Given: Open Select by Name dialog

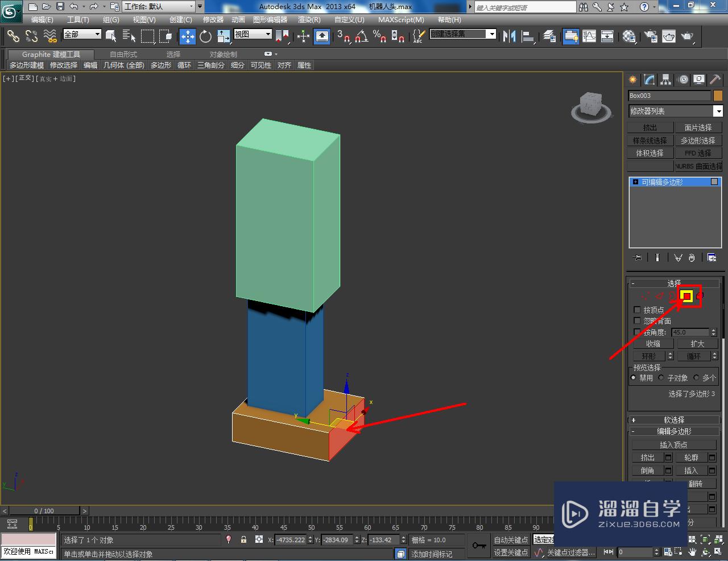Looking at the screenshot, I should 129,36.
